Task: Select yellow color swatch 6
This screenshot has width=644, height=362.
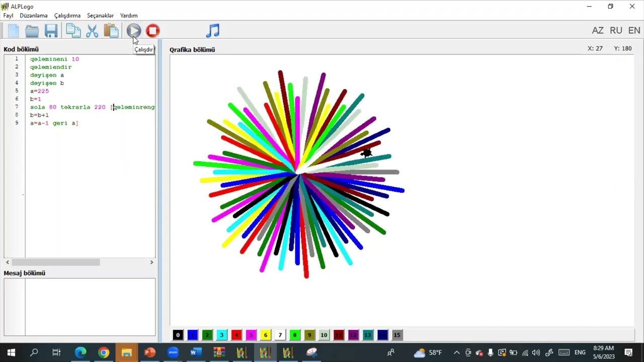Action: 265,335
